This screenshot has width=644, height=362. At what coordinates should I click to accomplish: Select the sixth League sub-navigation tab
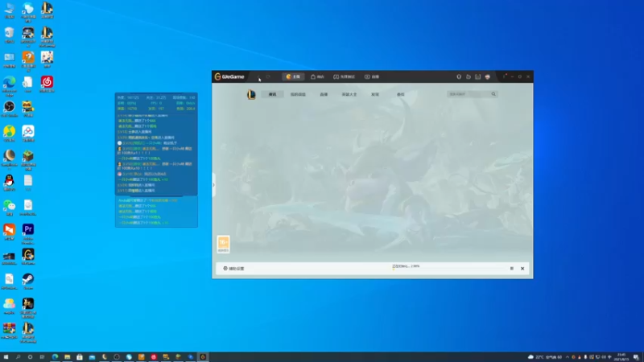[400, 94]
